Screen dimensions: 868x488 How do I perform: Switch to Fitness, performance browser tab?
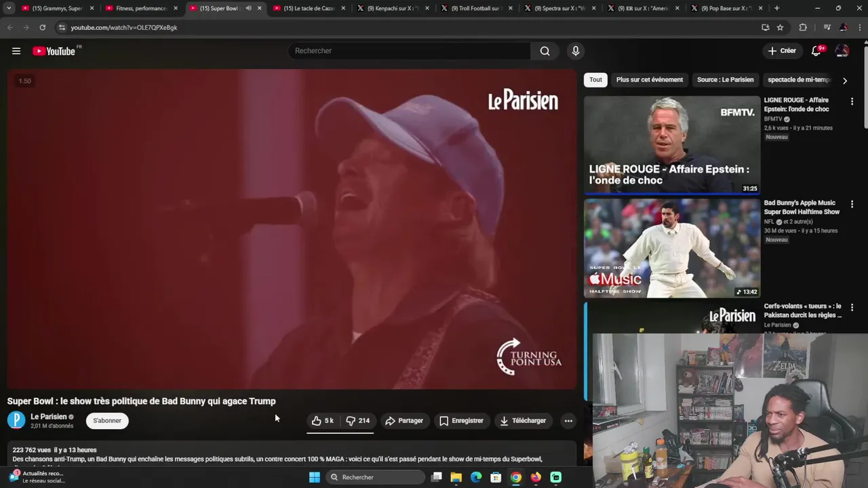pyautogui.click(x=140, y=8)
